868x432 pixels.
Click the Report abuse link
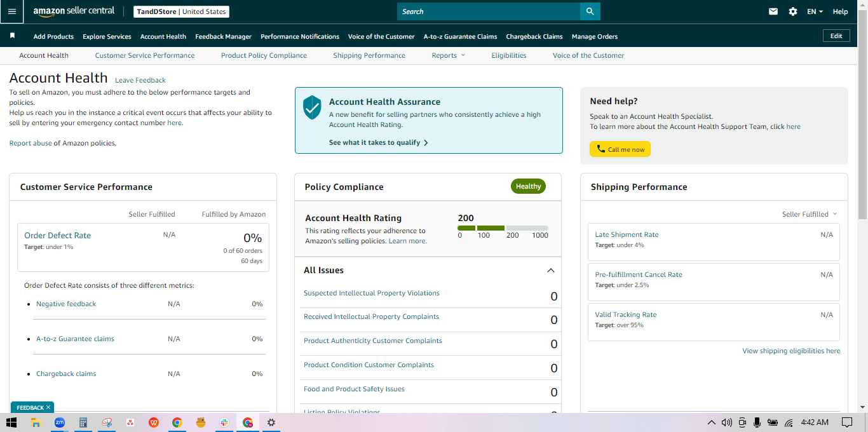(x=31, y=143)
